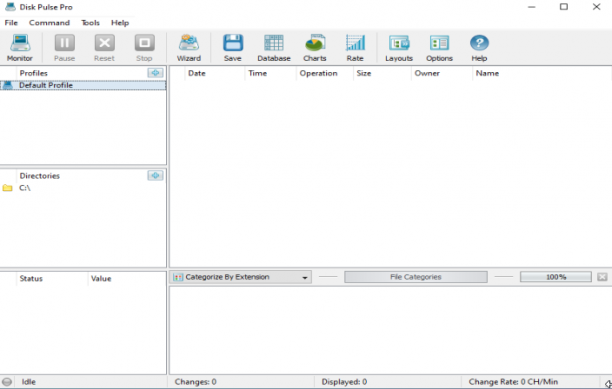Screen dimensions: 612x389
Task: Click the 100% filter button
Action: (556, 277)
